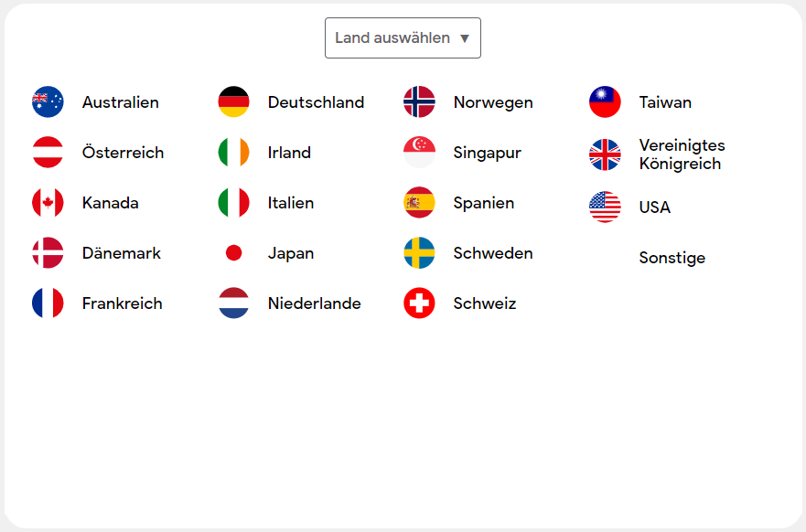This screenshot has width=806, height=532.
Task: Click the Union Jack flag icon
Action: (605, 154)
